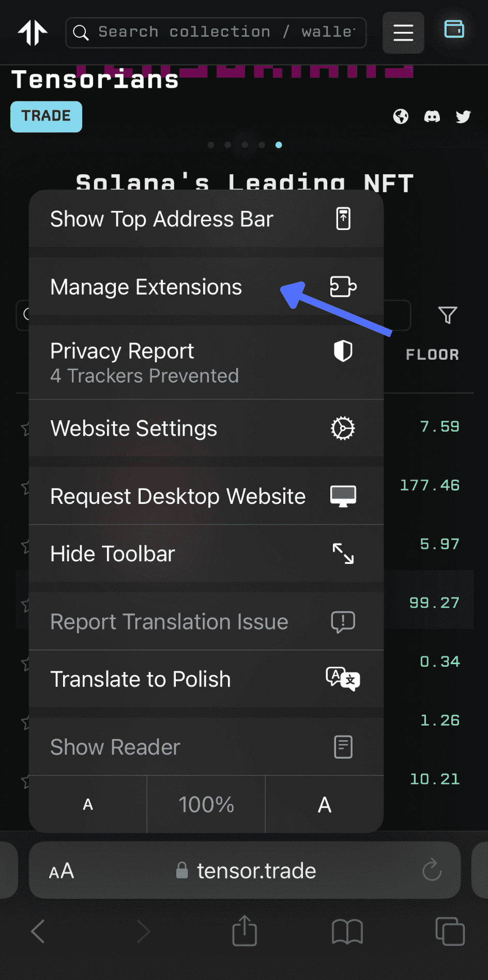Open the Tensor logo home icon
This screenshot has width=488, height=980.
[x=33, y=33]
